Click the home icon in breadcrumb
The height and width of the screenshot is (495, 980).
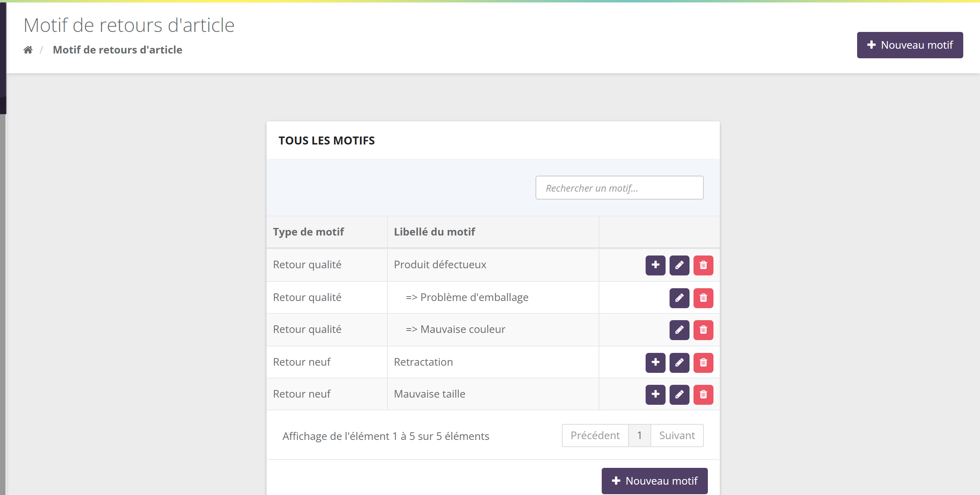[x=28, y=50]
